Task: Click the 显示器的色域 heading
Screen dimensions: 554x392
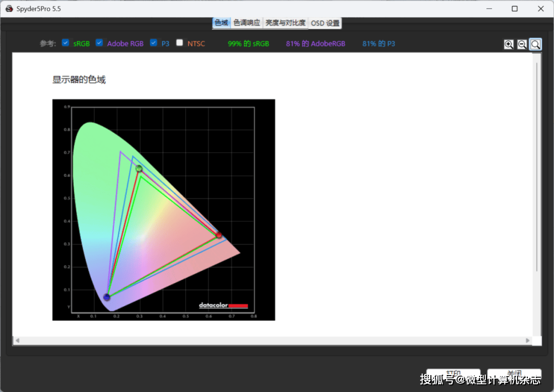Action: [x=79, y=80]
